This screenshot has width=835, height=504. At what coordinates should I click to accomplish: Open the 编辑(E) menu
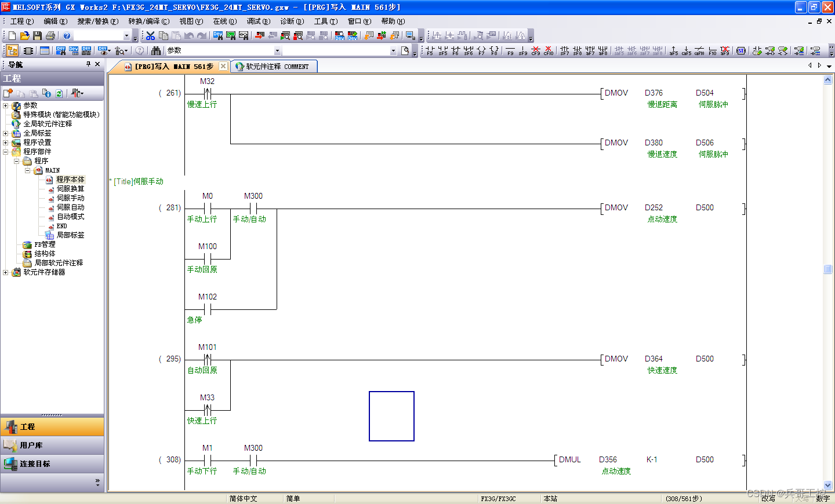point(56,21)
